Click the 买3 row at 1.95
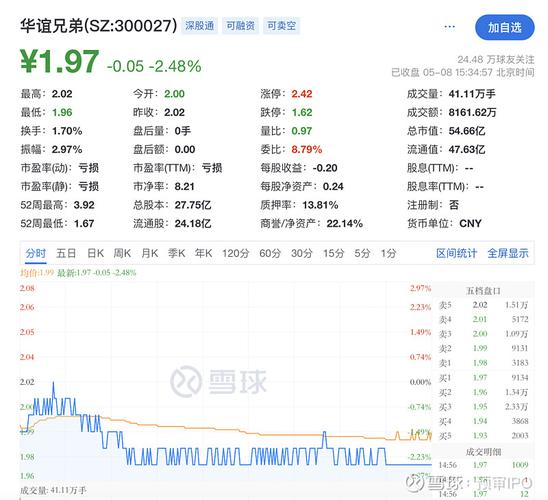Image resolution: width=548 pixels, height=500 pixels. [x=483, y=406]
